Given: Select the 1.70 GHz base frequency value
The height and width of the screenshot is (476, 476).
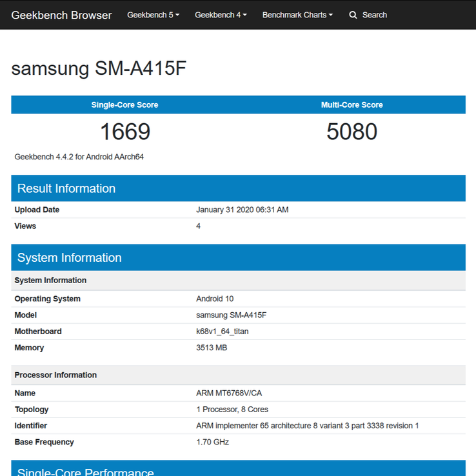Looking at the screenshot, I should (x=212, y=442).
